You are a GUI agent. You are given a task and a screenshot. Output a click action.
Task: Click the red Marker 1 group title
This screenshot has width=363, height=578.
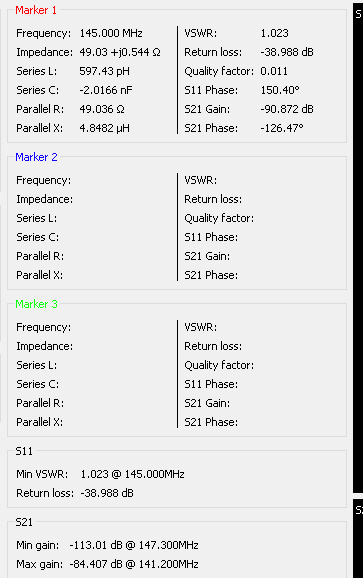point(36,10)
